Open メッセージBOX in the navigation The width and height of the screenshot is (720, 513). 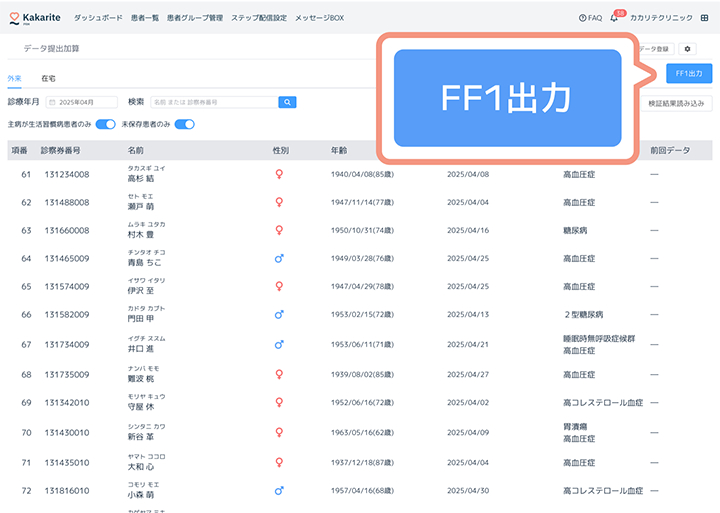tap(319, 18)
